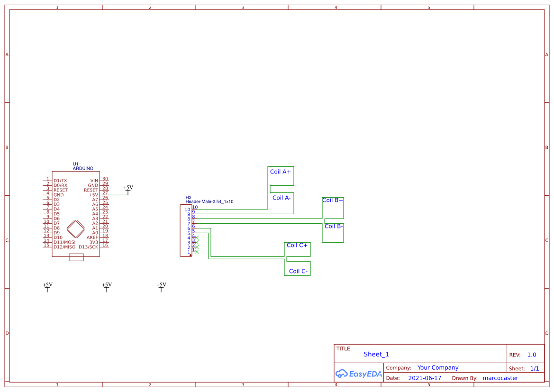Image resolution: width=554 pixels, height=392 pixels.
Task: Click the rightmost +5V power flag
Action: pyautogui.click(x=161, y=287)
